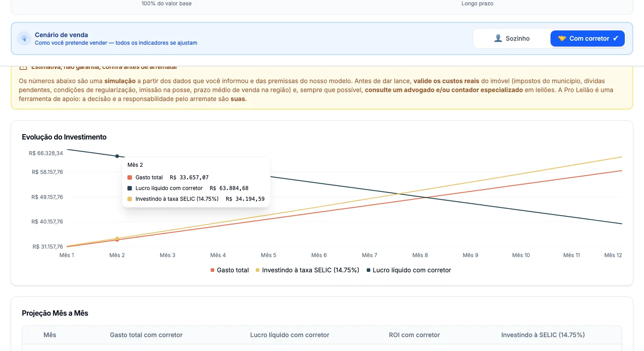The height and width of the screenshot is (351, 644).
Task: Toggle Lucro líquido com corretor legend entry
Action: pos(409,270)
